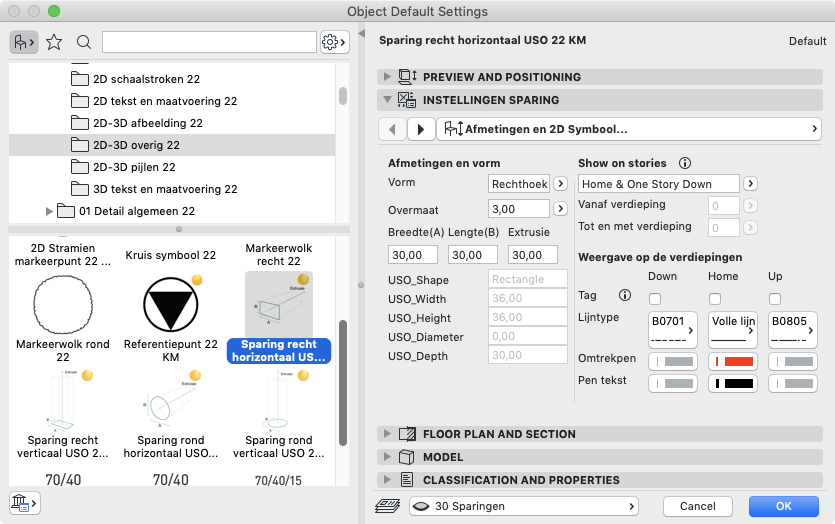Click the Preview and Positioning panel icon
Image resolution: width=835 pixels, height=524 pixels.
407,77
